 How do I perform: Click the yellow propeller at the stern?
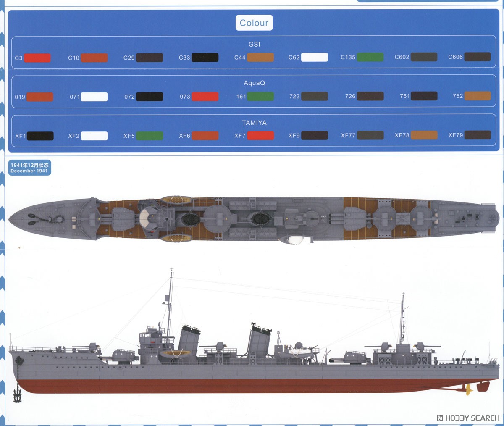[468, 390]
